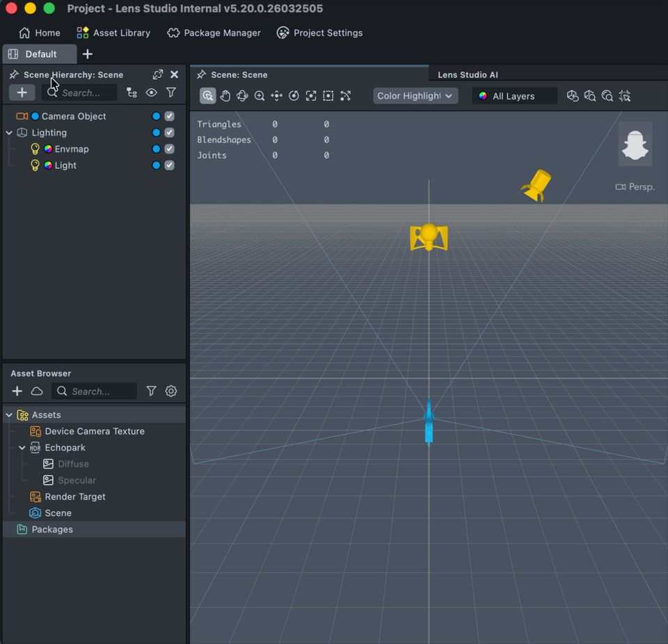Image resolution: width=668 pixels, height=644 pixels.
Task: Select the pan hand tool in scene toolbar
Action: (x=225, y=96)
